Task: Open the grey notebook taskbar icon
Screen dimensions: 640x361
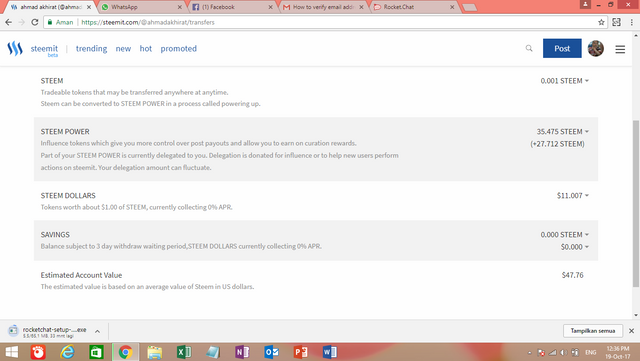Action: pyautogui.click(x=213, y=352)
